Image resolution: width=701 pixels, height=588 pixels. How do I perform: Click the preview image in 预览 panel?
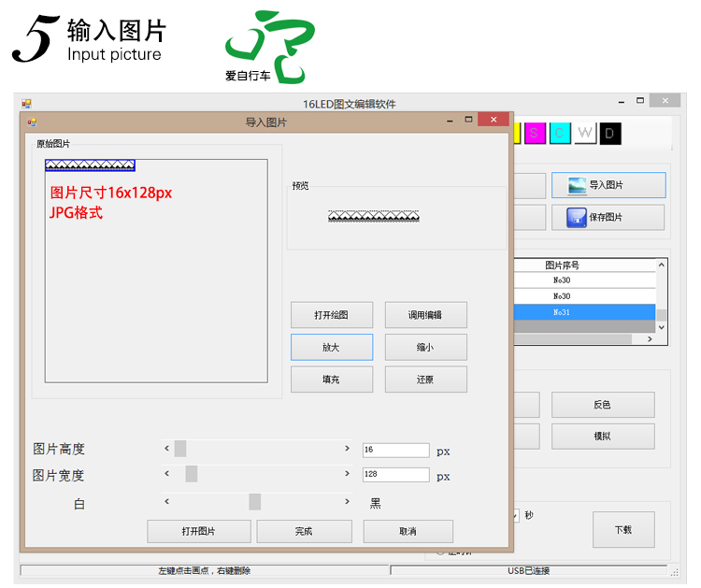374,217
